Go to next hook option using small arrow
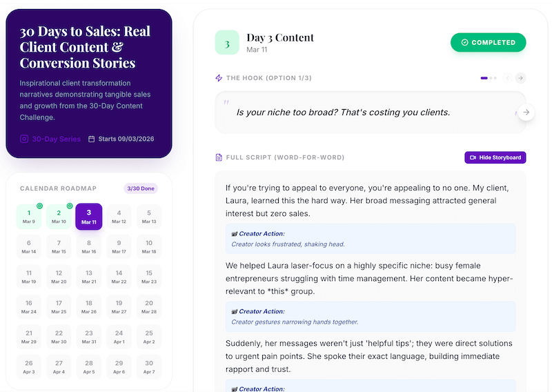Image resolution: width=552 pixels, height=392 pixels. (x=521, y=78)
